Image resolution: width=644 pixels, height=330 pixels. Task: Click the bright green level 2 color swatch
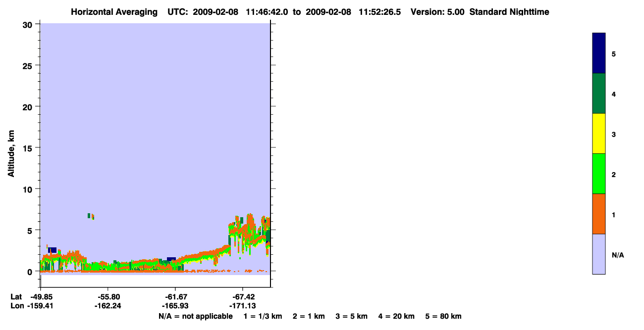coord(599,174)
